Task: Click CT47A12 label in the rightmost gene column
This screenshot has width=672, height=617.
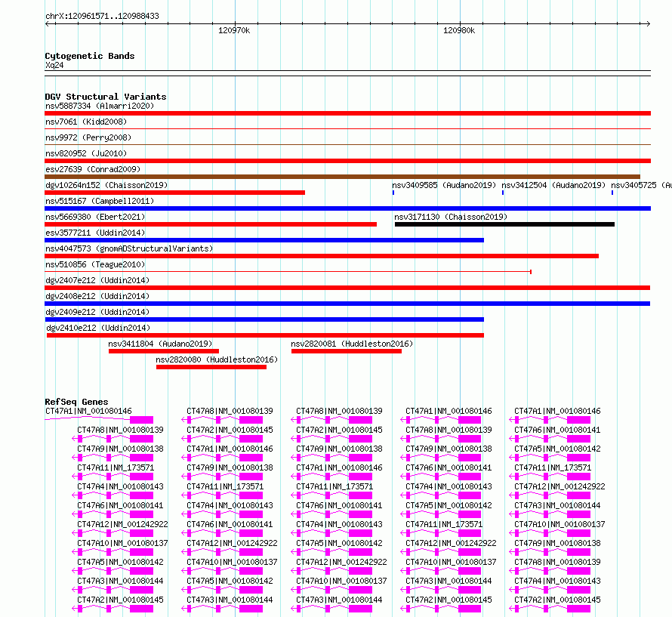Action: pos(559,486)
